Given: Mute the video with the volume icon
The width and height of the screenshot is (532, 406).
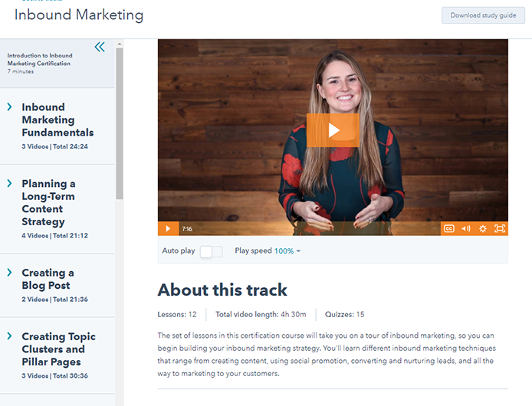Looking at the screenshot, I should (x=466, y=228).
